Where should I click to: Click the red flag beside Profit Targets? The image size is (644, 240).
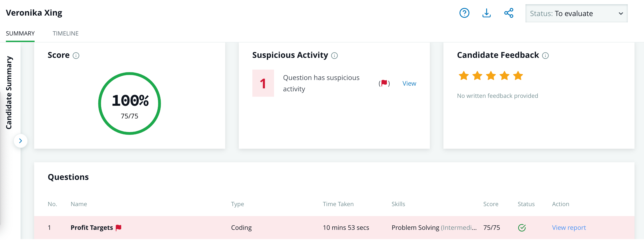pos(118,227)
